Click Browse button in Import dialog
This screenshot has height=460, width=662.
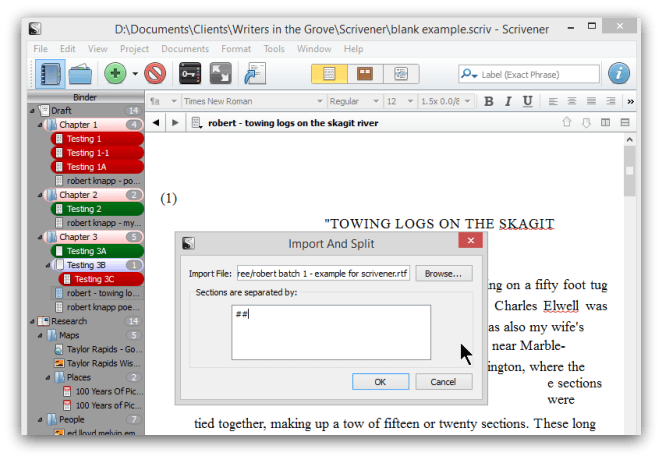click(x=443, y=273)
